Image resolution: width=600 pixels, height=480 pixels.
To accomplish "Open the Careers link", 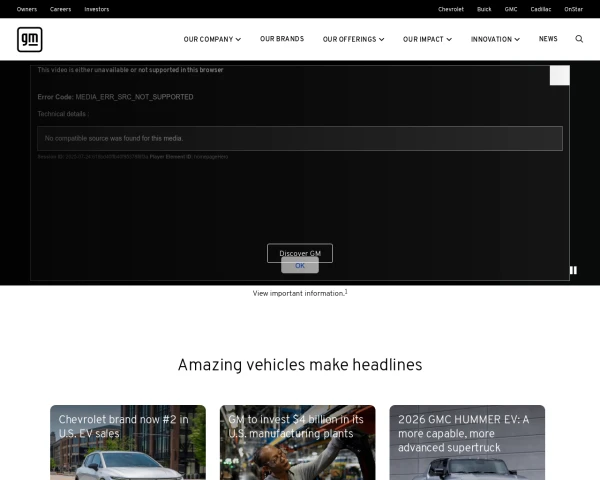I will (60, 9).
